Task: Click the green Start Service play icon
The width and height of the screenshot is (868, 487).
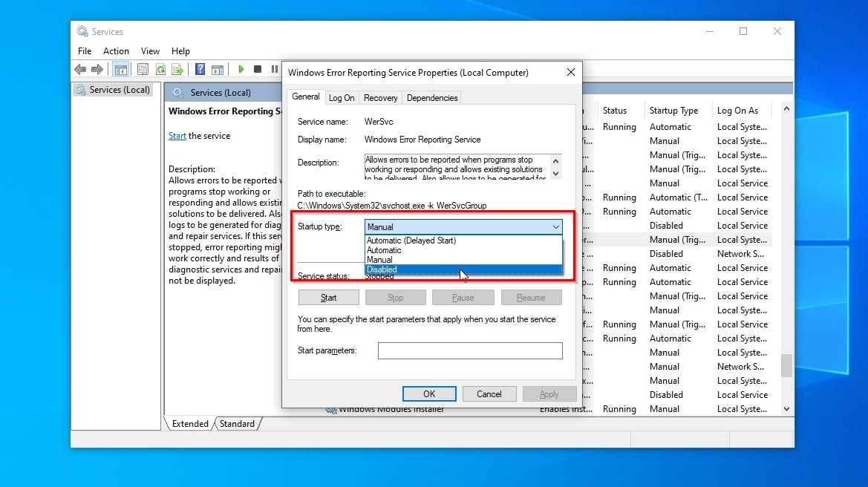Action: pyautogui.click(x=241, y=69)
